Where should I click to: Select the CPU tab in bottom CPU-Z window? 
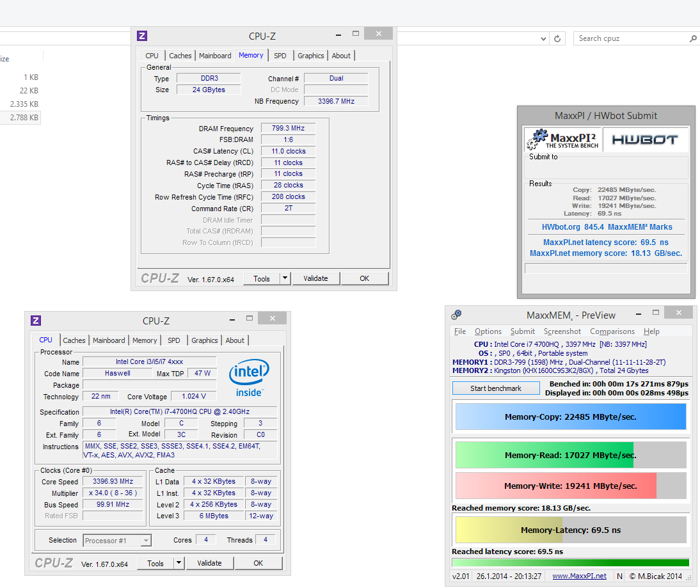pyautogui.click(x=45, y=340)
